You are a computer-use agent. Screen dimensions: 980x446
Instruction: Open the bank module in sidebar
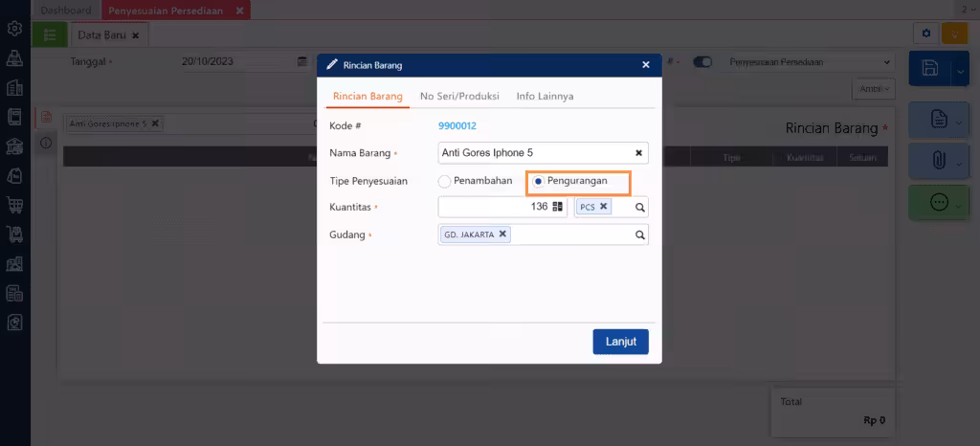(x=14, y=146)
